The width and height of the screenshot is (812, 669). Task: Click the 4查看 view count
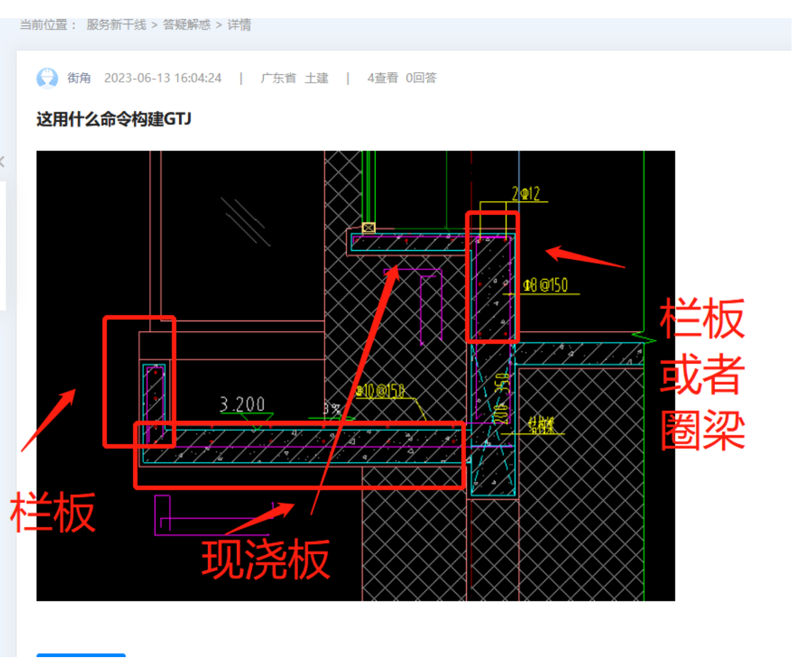(x=382, y=78)
